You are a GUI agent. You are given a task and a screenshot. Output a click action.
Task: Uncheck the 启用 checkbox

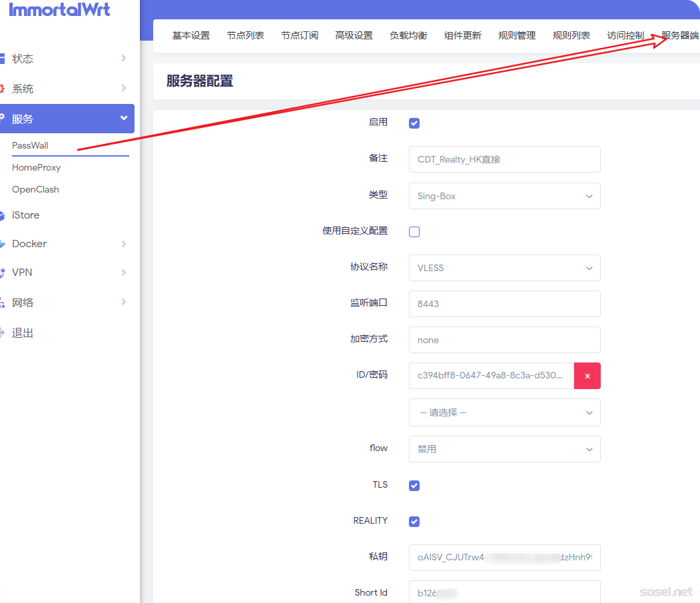click(x=414, y=123)
